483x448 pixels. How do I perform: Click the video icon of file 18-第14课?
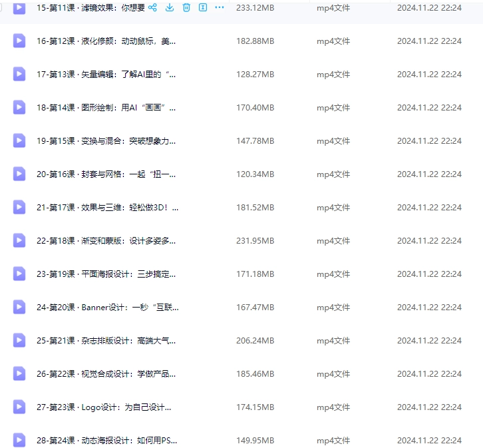click(x=19, y=107)
